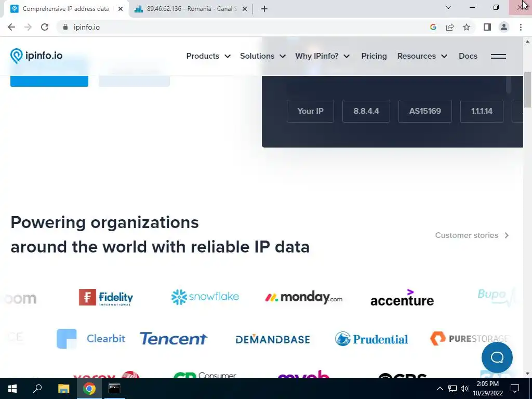Screen dimensions: 532x399
Task: Expand the Resources menu
Action: [422, 56]
